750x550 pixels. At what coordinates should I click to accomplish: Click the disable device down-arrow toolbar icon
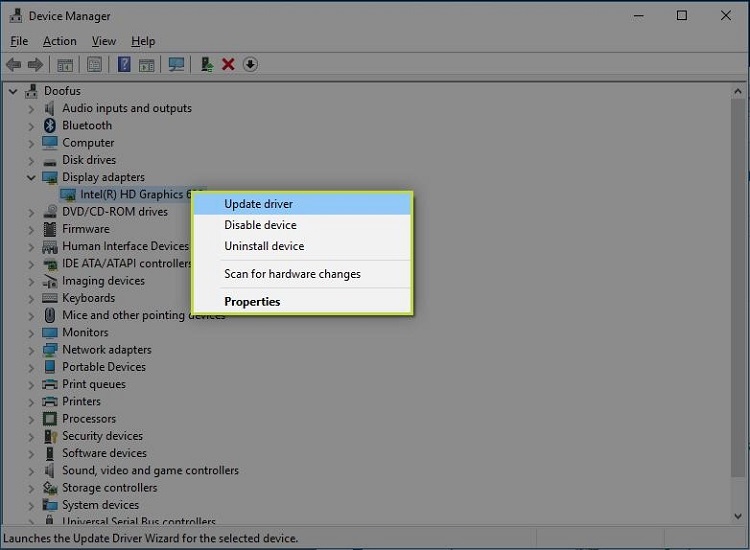click(250, 64)
